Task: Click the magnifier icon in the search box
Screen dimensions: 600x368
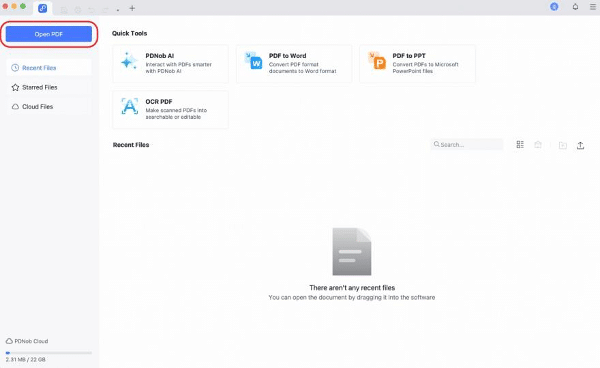Action: [x=436, y=144]
